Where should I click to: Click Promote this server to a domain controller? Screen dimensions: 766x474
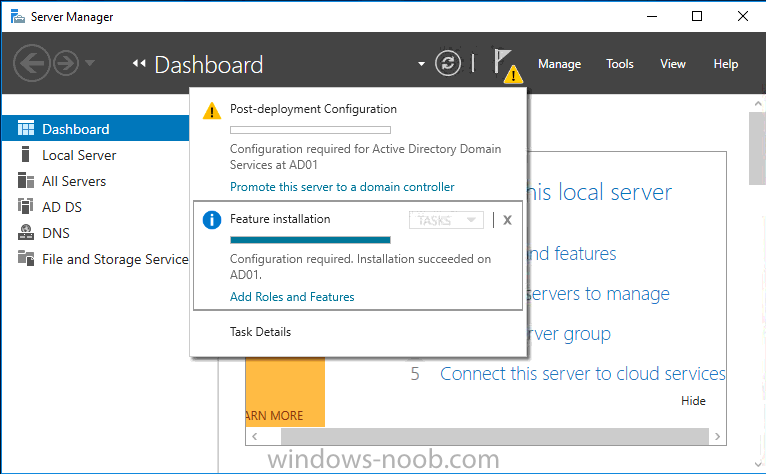[x=342, y=187]
